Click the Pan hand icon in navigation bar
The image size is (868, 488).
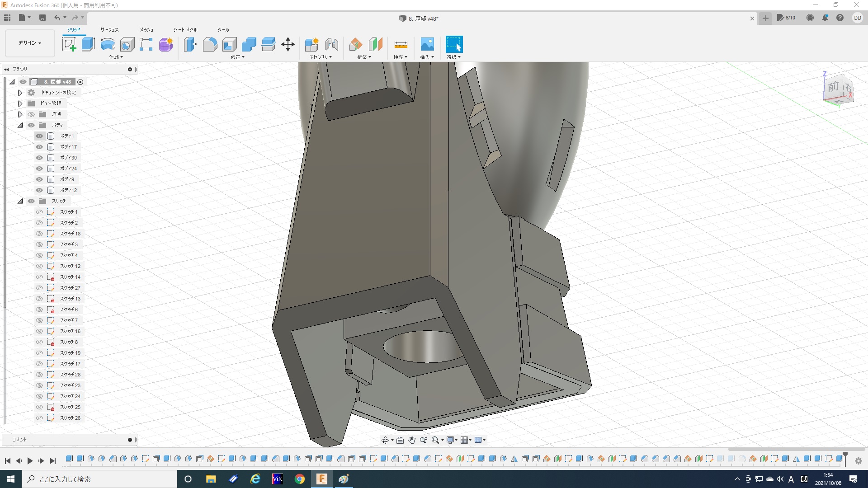click(412, 440)
